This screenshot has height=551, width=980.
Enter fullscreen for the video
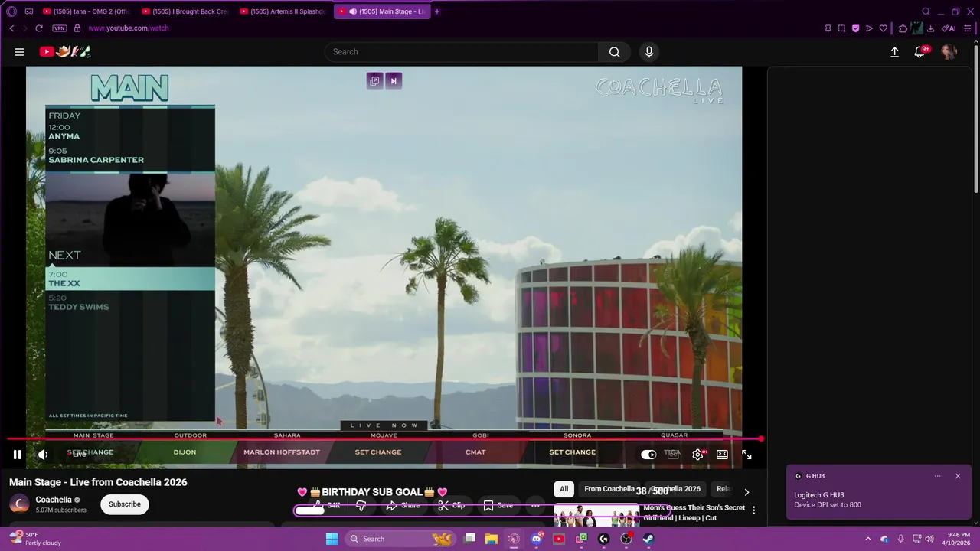746,455
